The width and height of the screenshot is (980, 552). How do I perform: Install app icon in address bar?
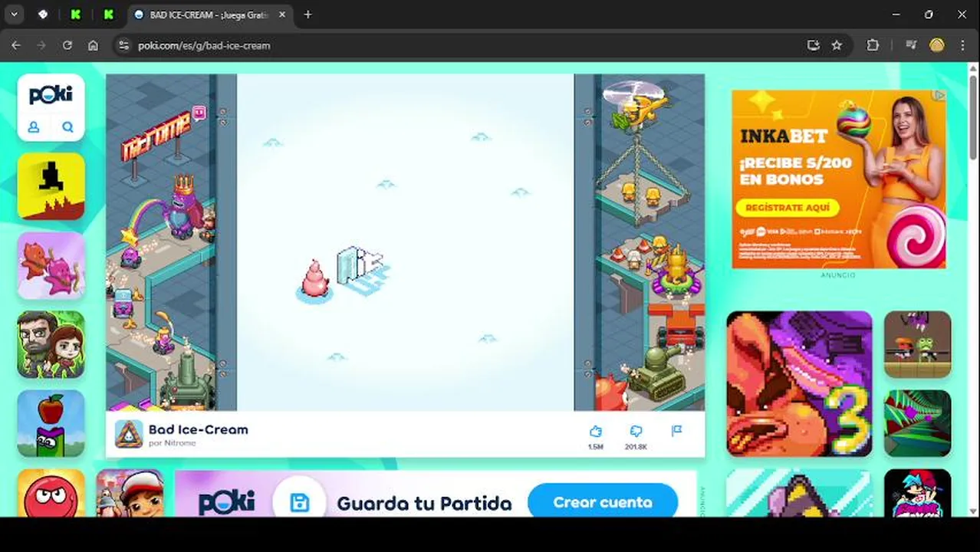(x=814, y=45)
